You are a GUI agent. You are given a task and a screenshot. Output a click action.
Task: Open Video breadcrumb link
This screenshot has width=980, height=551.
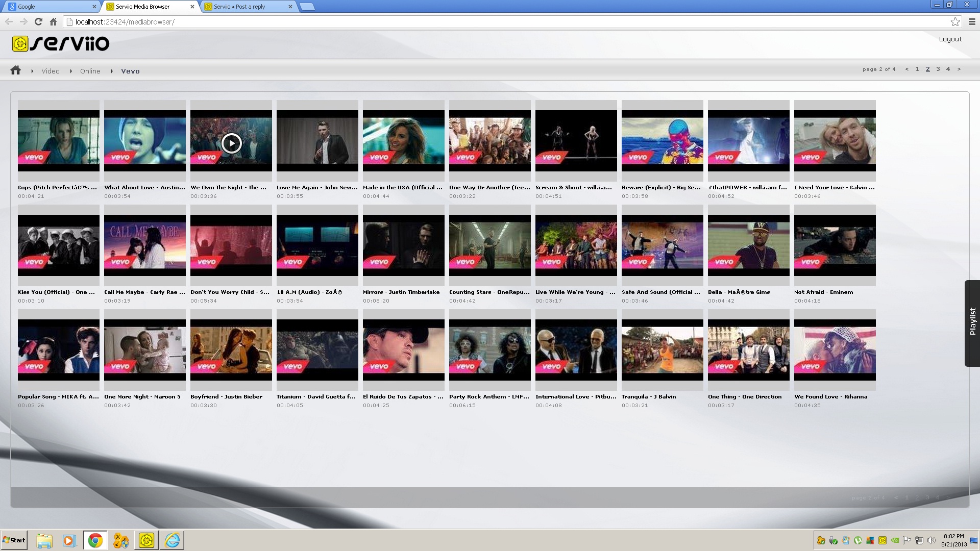click(x=50, y=71)
